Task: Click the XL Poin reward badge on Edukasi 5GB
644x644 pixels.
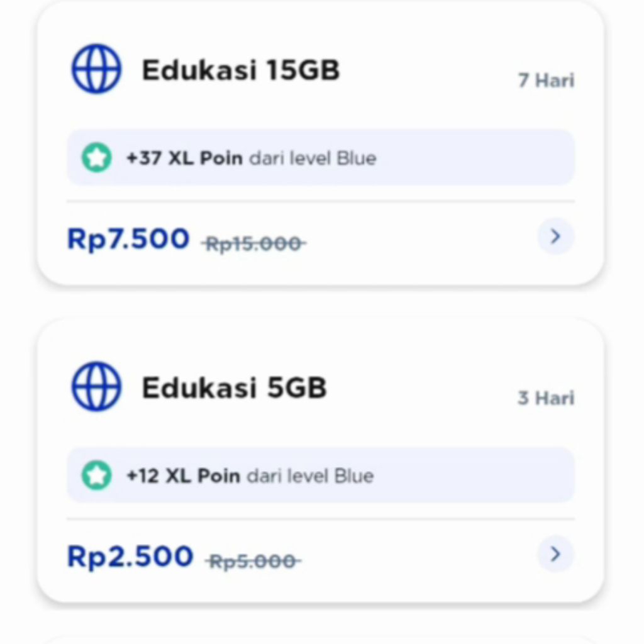Action: (x=321, y=476)
